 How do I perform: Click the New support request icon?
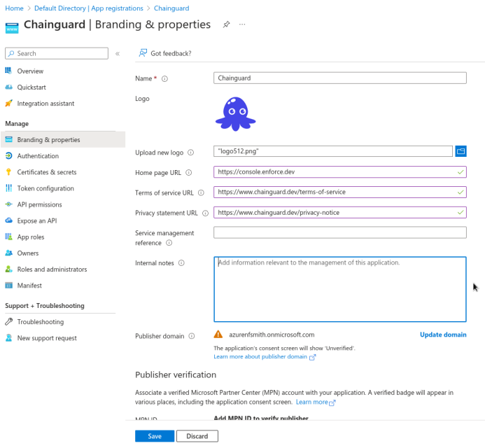(8, 338)
